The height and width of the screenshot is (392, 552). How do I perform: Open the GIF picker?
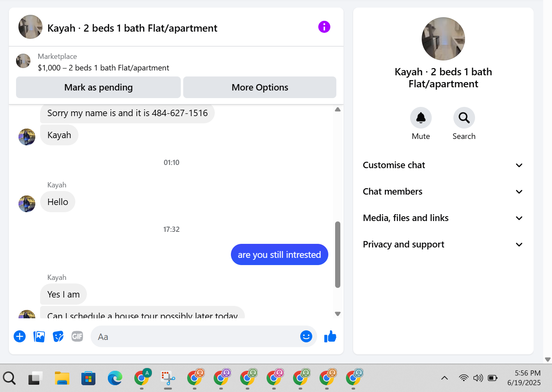(77, 336)
